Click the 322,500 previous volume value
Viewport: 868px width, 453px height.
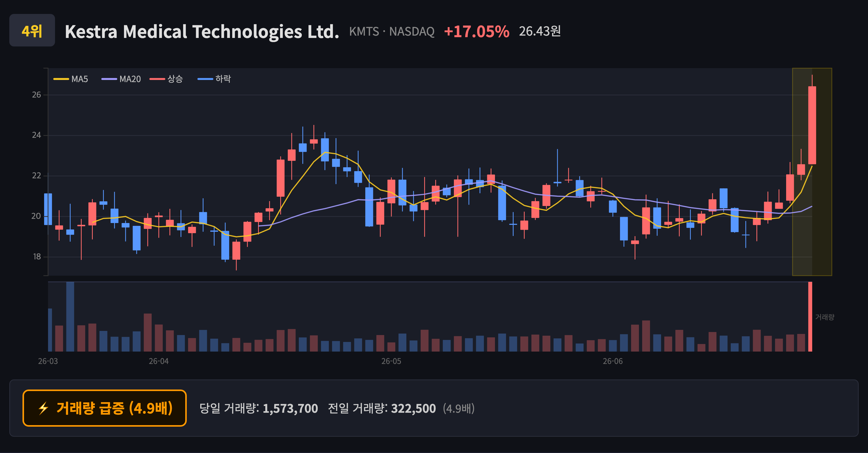point(413,409)
